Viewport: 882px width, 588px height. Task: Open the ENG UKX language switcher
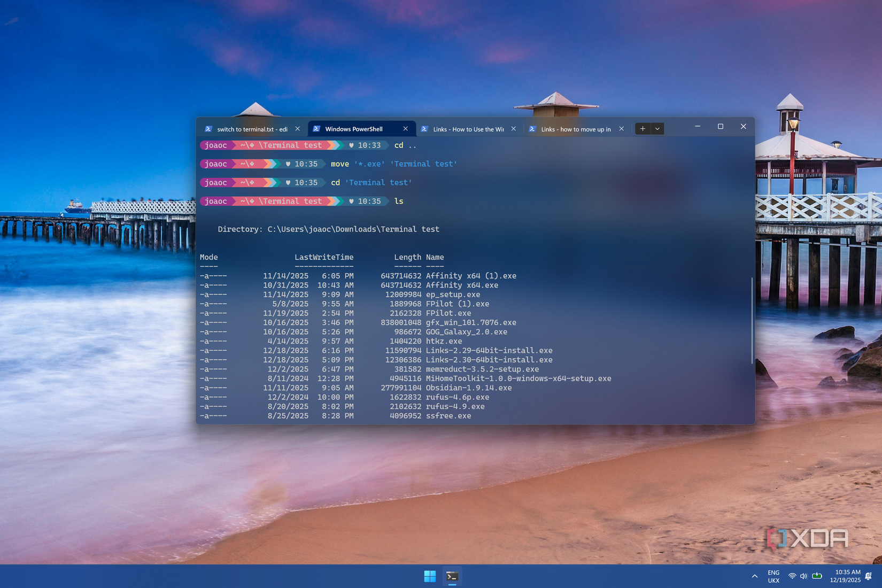(x=773, y=576)
